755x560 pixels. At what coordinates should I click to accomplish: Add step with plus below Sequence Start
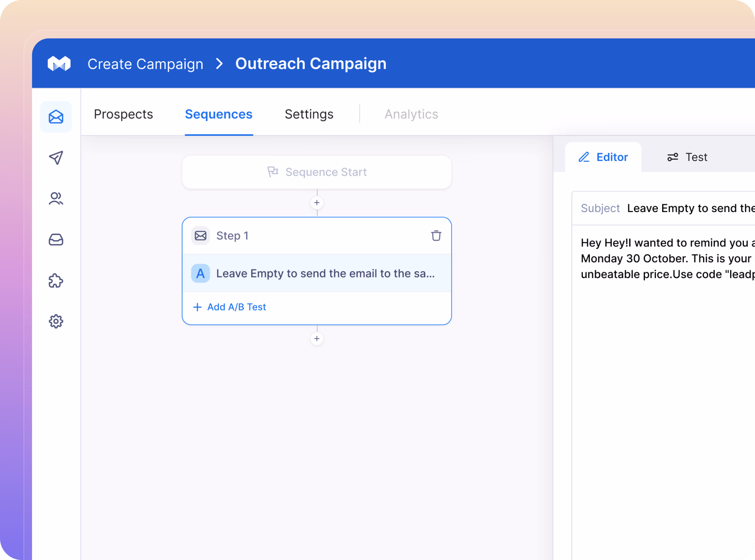(x=316, y=203)
